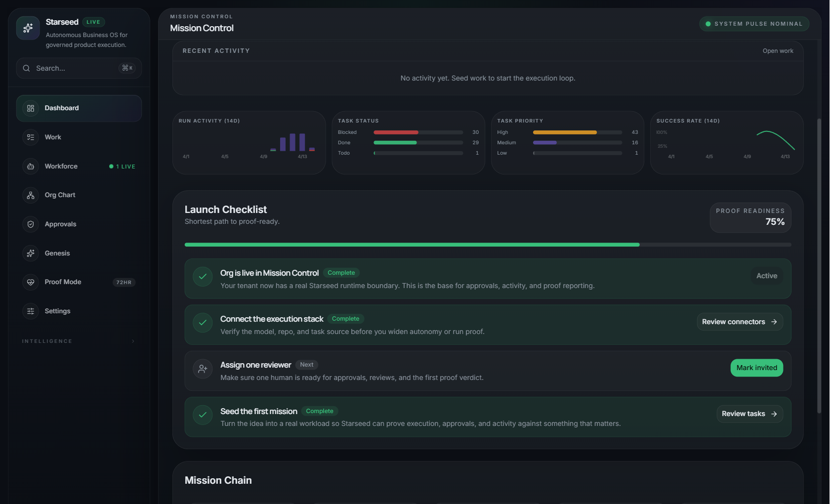Click the Proof Readiness 75% card

point(750,217)
